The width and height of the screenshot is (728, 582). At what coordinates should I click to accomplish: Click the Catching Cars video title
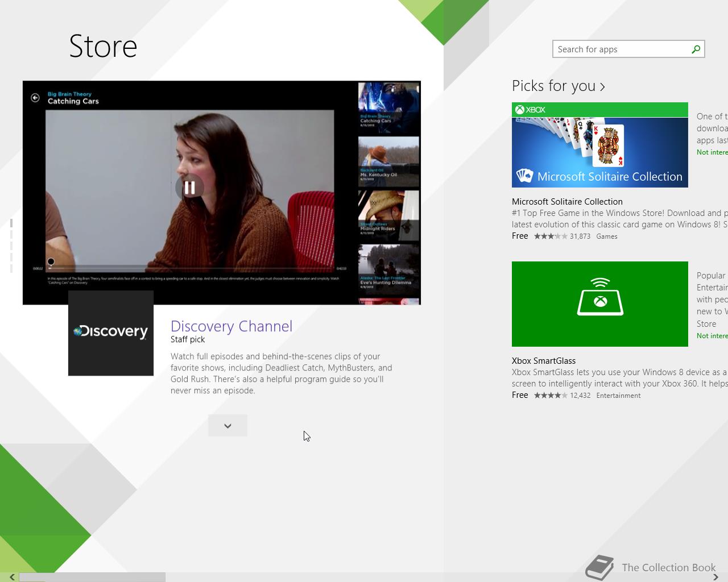pos(73,101)
